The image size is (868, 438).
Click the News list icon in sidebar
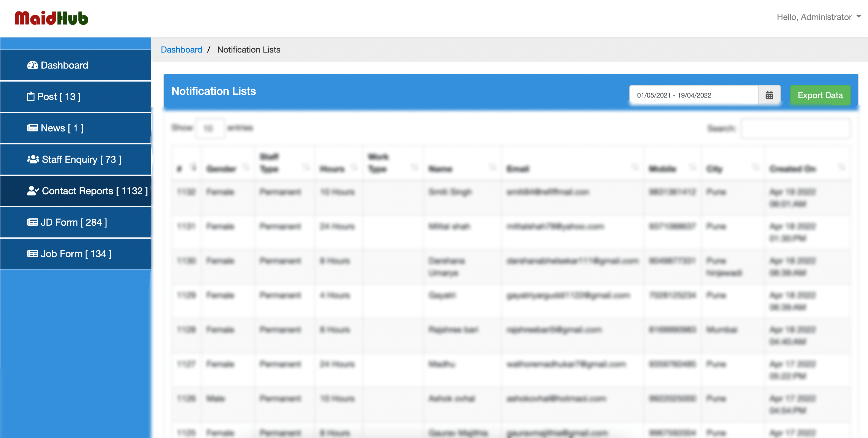(32, 128)
